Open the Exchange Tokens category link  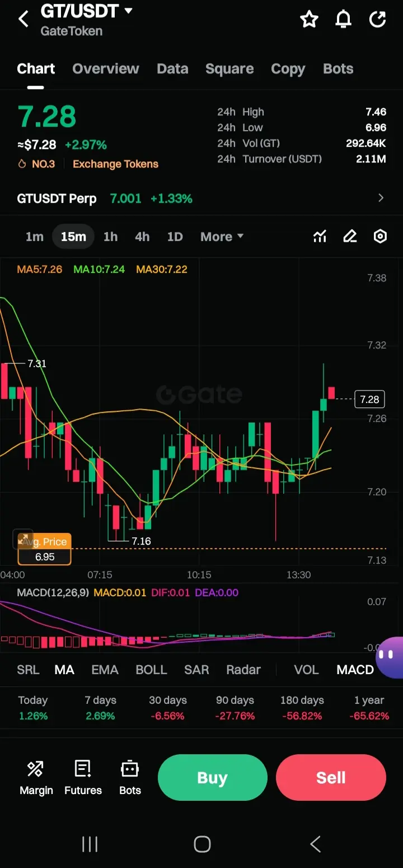click(115, 164)
